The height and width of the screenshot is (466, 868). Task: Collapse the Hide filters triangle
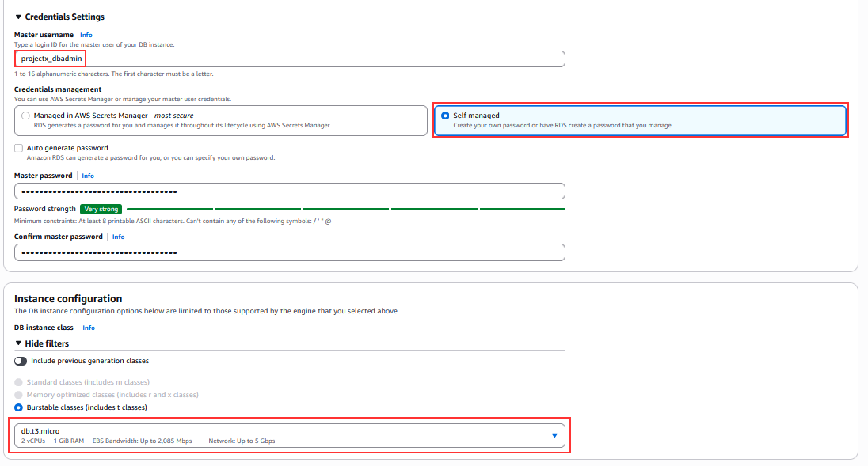(x=18, y=343)
